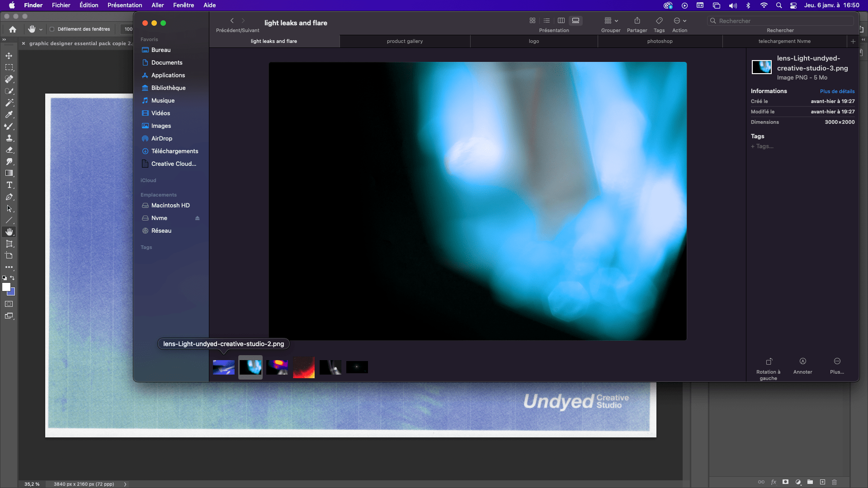Open the light leaks and flare tab

(274, 41)
